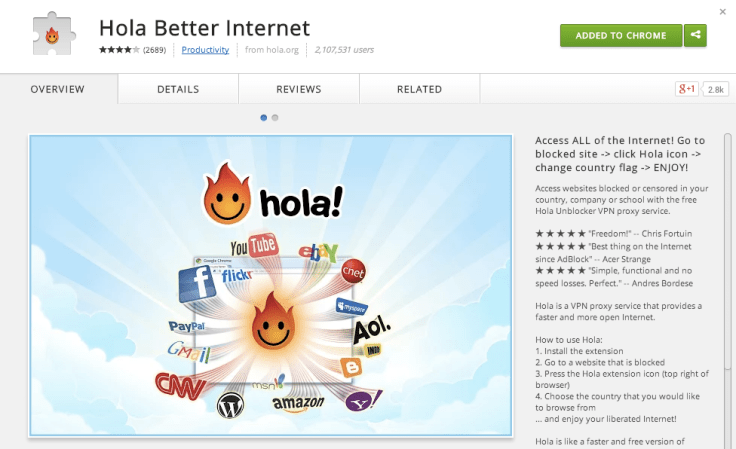This screenshot has width=736, height=449.
Task: Click the share icon next to Added to Chrome
Action: point(695,35)
